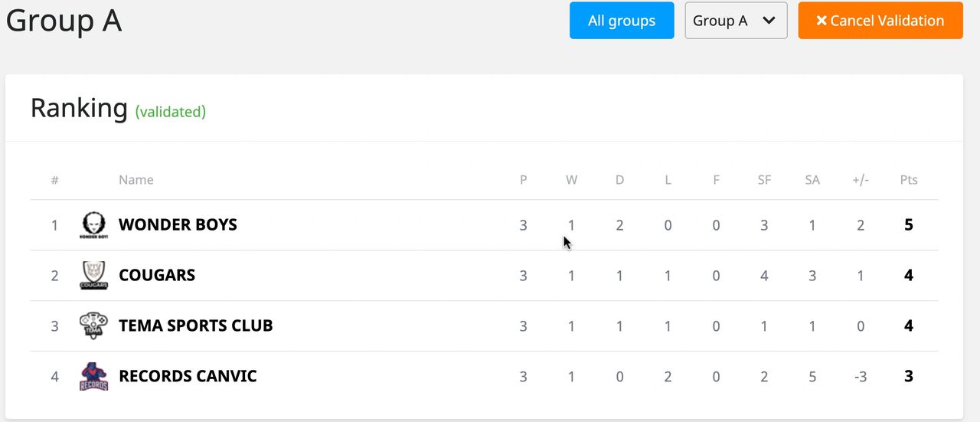Open the Group A dropdown selector
980x422 pixels.
735,21
